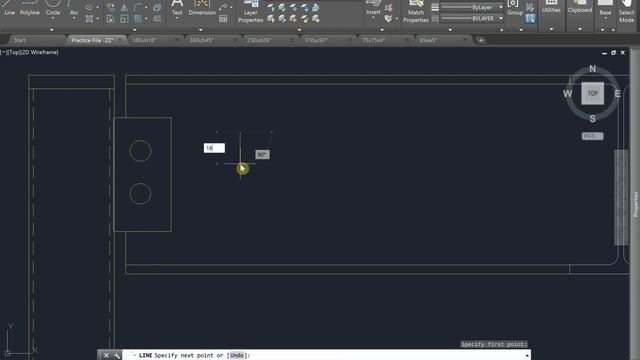Click the Make Current layer icon
Image resolution: width=640 pixels, height=360 pixels.
(316, 7)
